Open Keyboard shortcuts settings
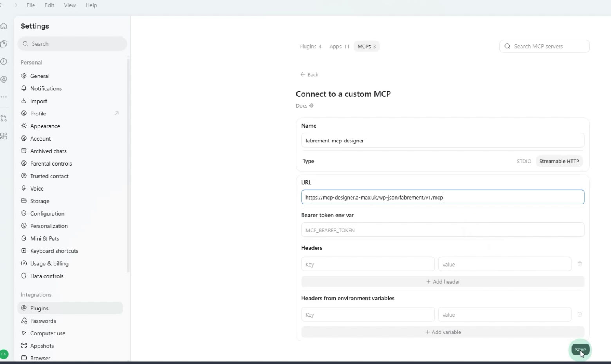 point(70,251)
